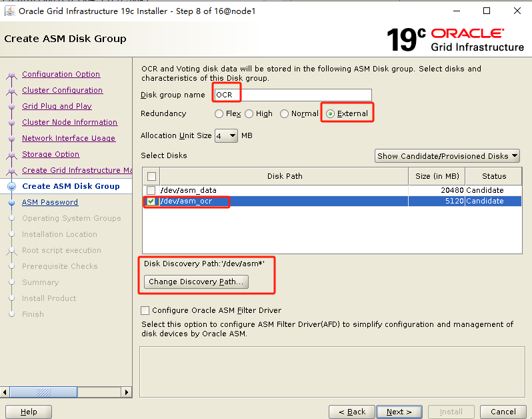Click the Storage Option step marker icon
This screenshot has height=419, width=532.
(12, 155)
